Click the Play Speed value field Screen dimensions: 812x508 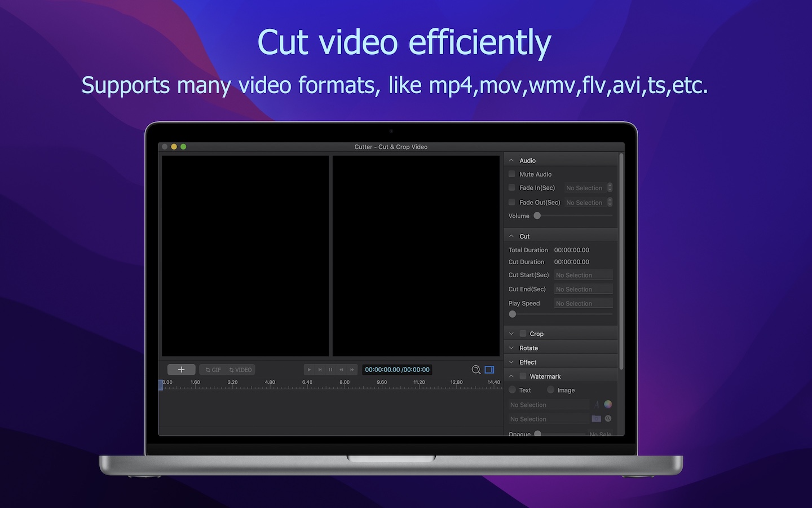point(583,303)
